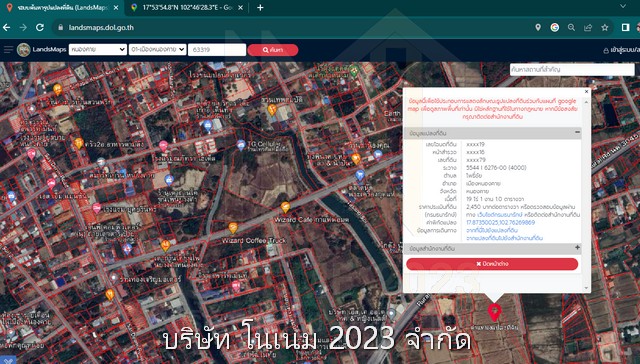The width and height of the screenshot is (640, 364).
Task: Bookmark this page with star icon
Action: (604, 27)
